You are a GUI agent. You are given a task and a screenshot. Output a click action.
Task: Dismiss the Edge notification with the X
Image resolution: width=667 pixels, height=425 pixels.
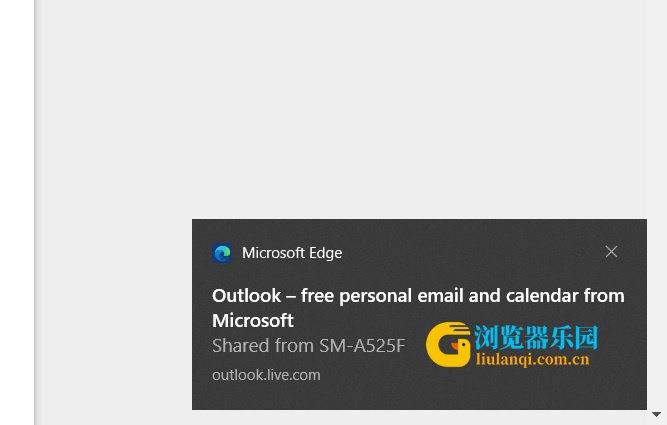click(611, 252)
